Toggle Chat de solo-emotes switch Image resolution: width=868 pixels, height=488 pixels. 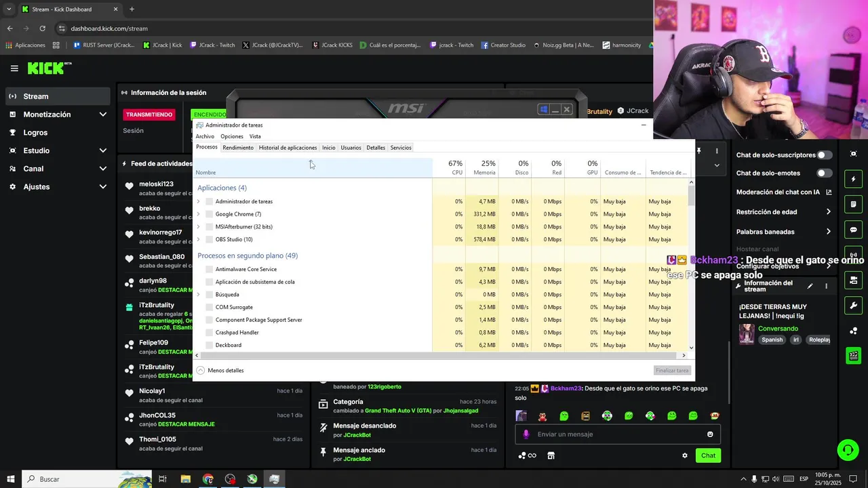pos(825,173)
